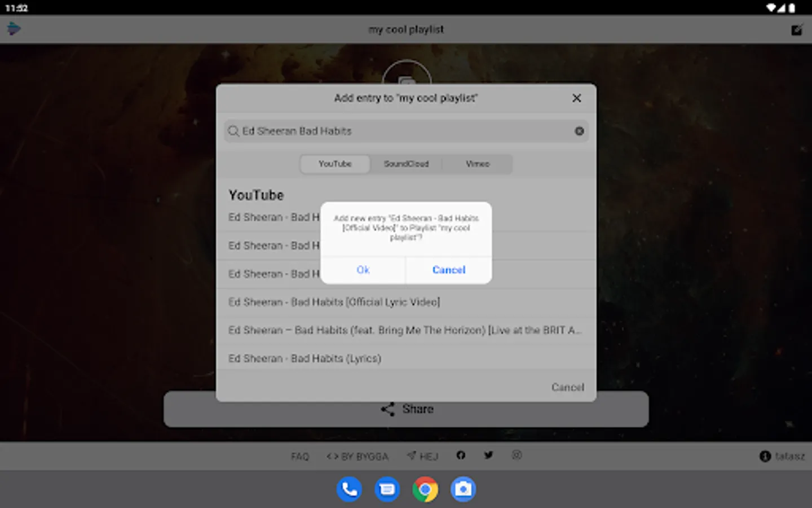Open the BY BYGGA link
812x508 pixels.
[x=358, y=456]
